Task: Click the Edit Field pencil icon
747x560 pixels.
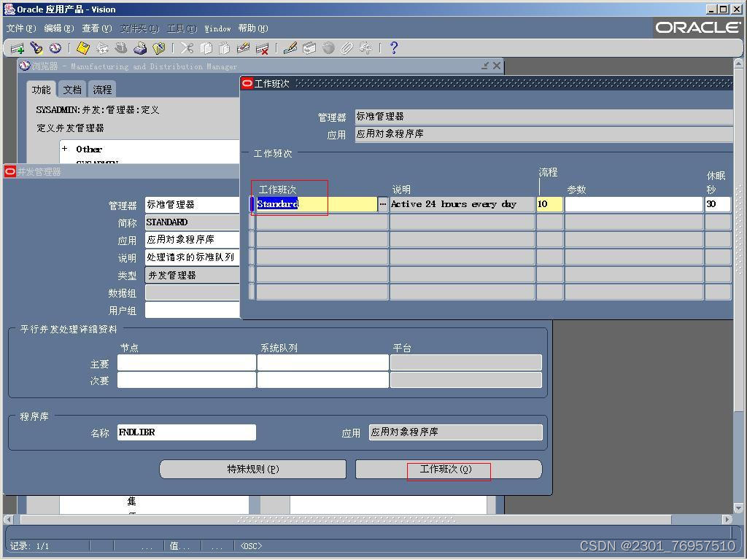Action: (x=290, y=48)
